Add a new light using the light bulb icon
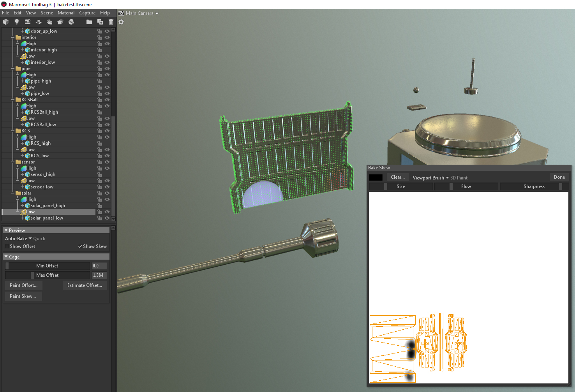This screenshot has width=575, height=392. coord(17,22)
